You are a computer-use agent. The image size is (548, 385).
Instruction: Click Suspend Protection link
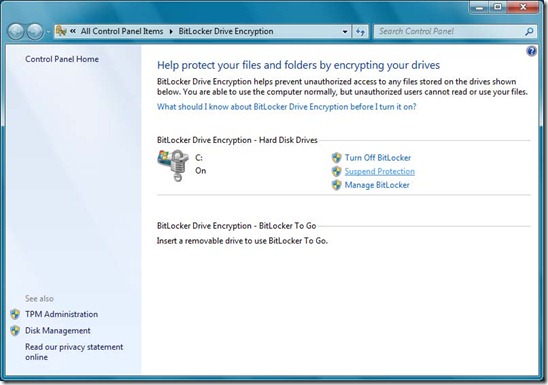[x=380, y=171]
